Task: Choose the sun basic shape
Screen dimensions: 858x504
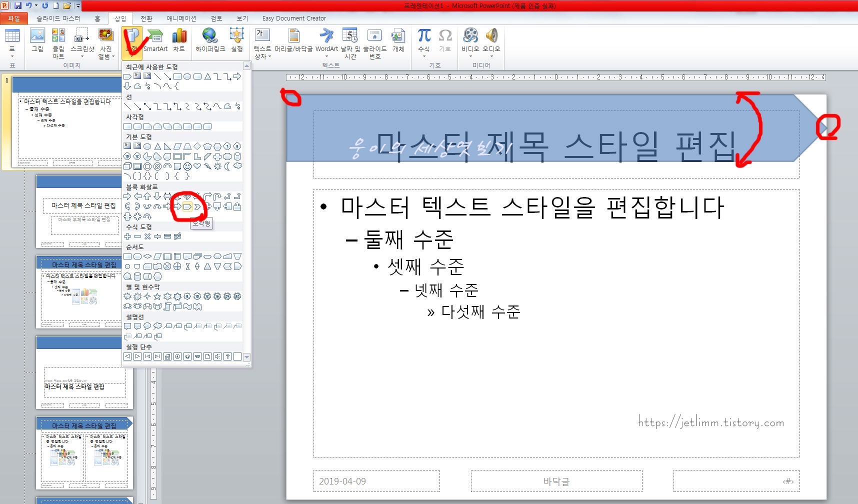Action: (217, 166)
